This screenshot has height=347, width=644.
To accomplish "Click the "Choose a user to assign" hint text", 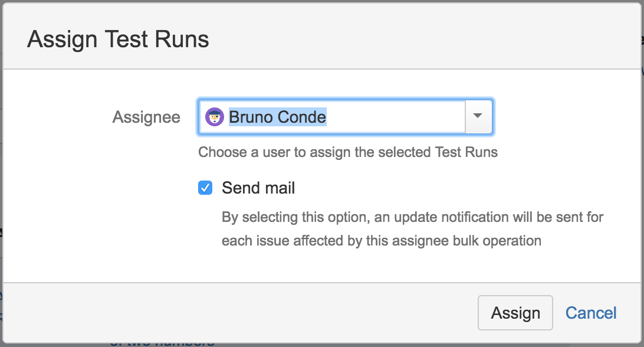I will click(x=348, y=152).
